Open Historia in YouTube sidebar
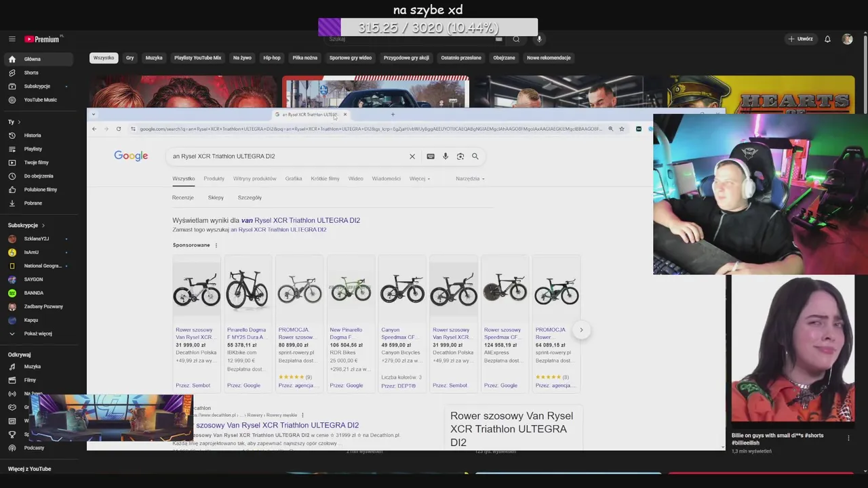This screenshot has width=868, height=488. pos(39,136)
